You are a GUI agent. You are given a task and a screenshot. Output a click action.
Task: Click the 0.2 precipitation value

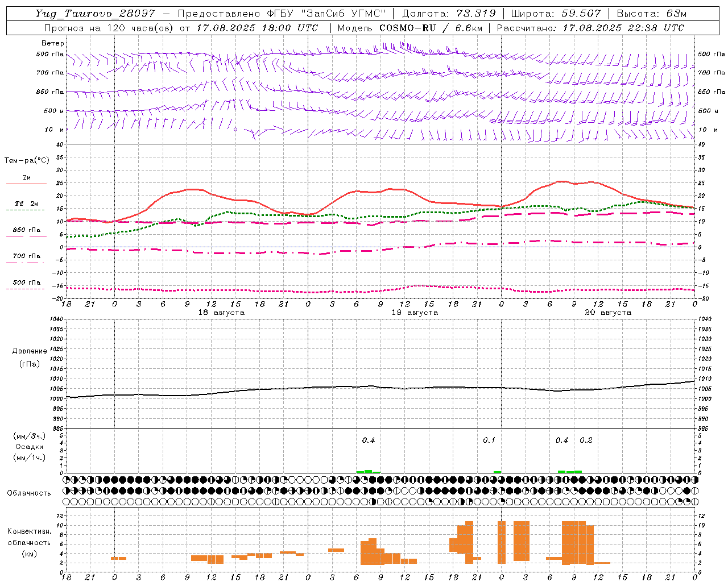tap(586, 440)
